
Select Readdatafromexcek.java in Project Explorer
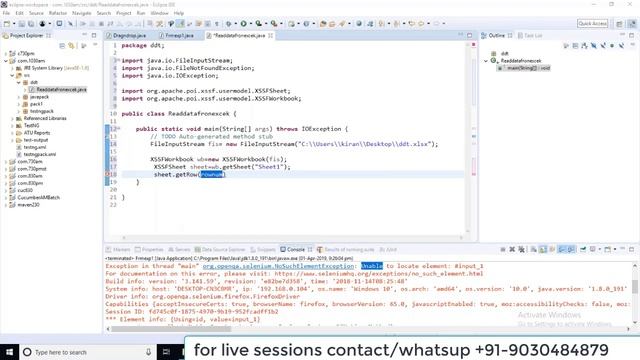[58, 89]
